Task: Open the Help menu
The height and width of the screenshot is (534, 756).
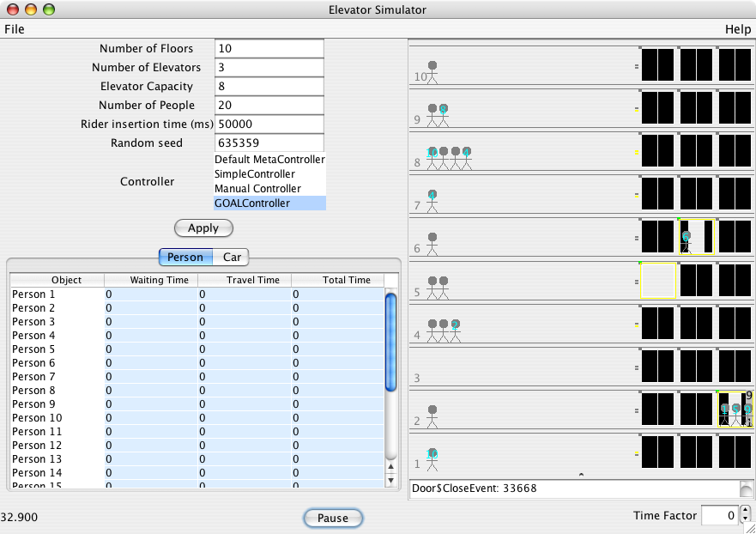Action: [x=737, y=29]
